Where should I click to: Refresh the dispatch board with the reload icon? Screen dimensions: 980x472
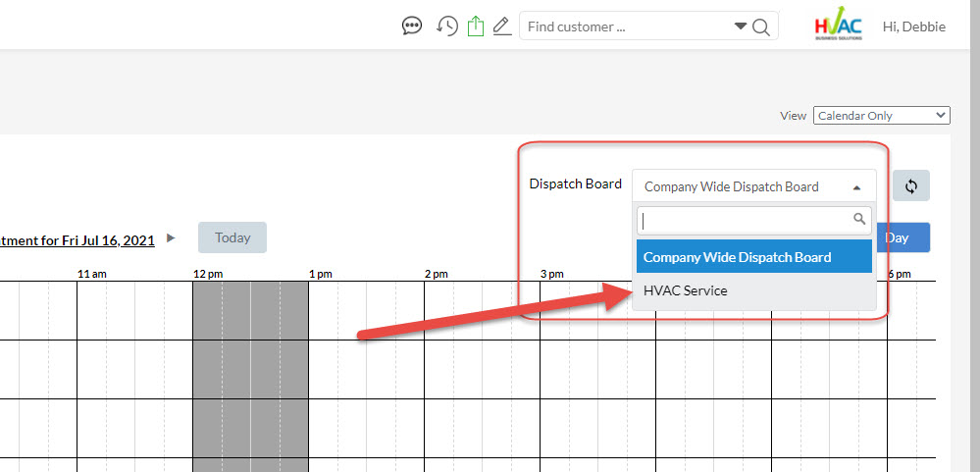click(910, 185)
